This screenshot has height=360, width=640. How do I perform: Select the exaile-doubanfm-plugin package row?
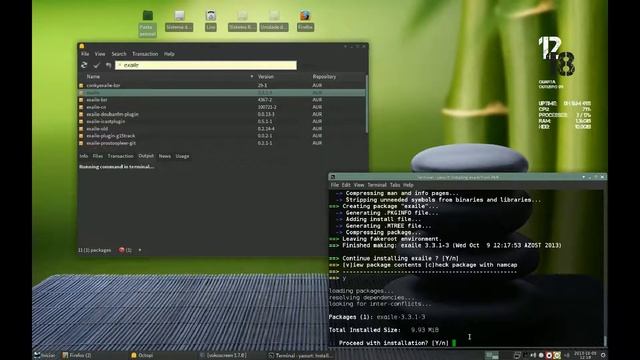(x=221, y=114)
